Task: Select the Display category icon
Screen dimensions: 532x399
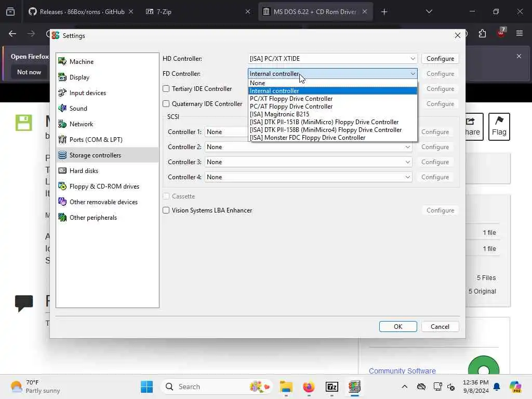Action: click(62, 77)
